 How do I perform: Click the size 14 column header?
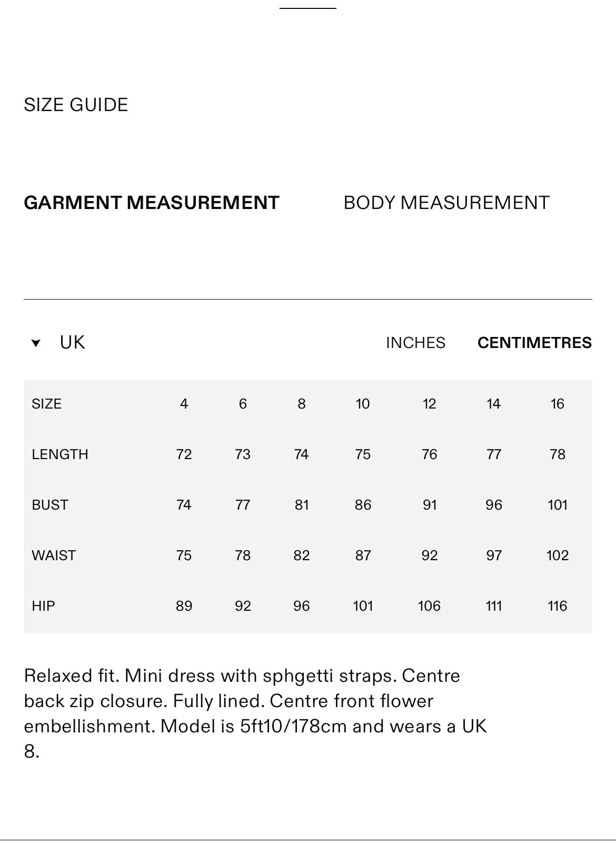(493, 404)
